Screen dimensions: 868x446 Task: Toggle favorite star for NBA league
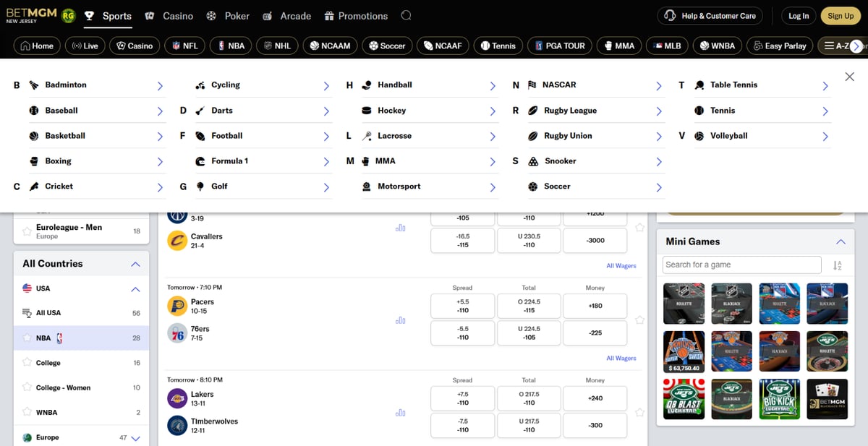click(x=27, y=338)
